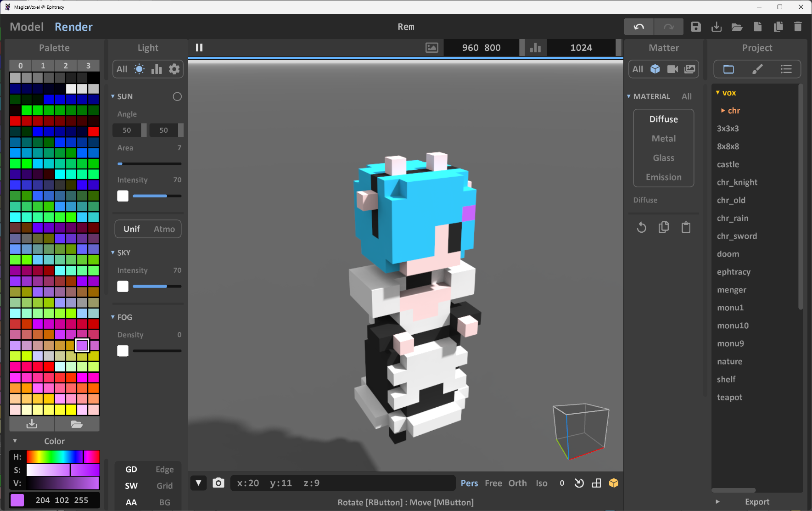
Task: Toggle GD ground display
Action: coord(131,469)
